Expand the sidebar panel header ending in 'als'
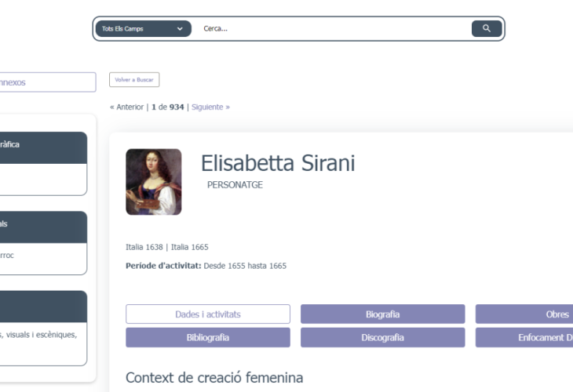The width and height of the screenshot is (573, 392). coord(42,227)
